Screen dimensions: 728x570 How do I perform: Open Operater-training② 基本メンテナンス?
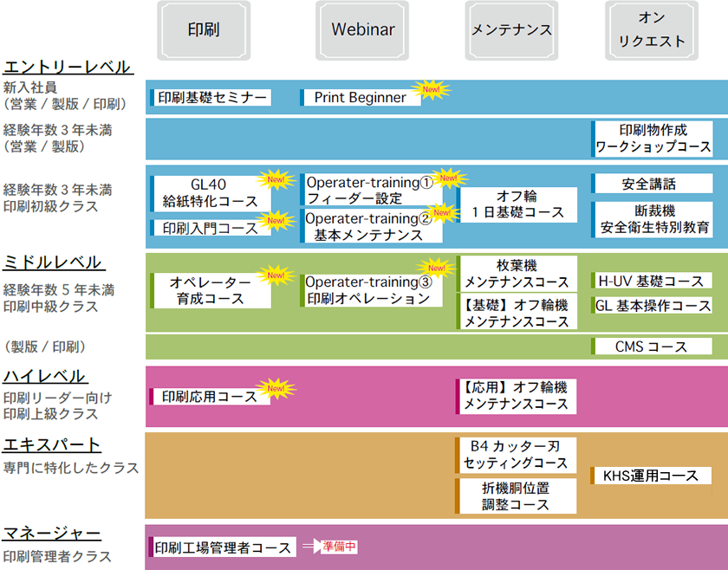(371, 226)
